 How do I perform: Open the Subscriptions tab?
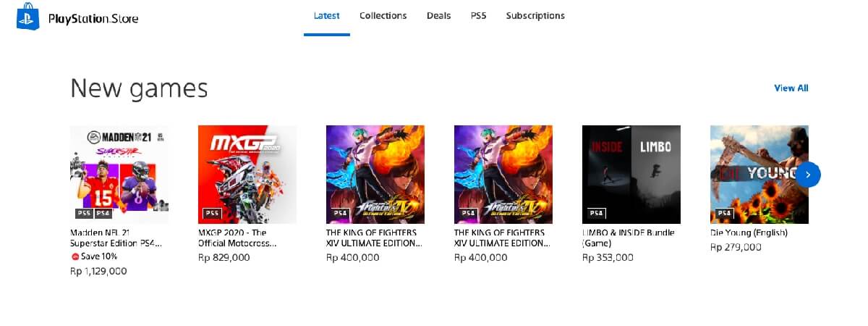535,16
